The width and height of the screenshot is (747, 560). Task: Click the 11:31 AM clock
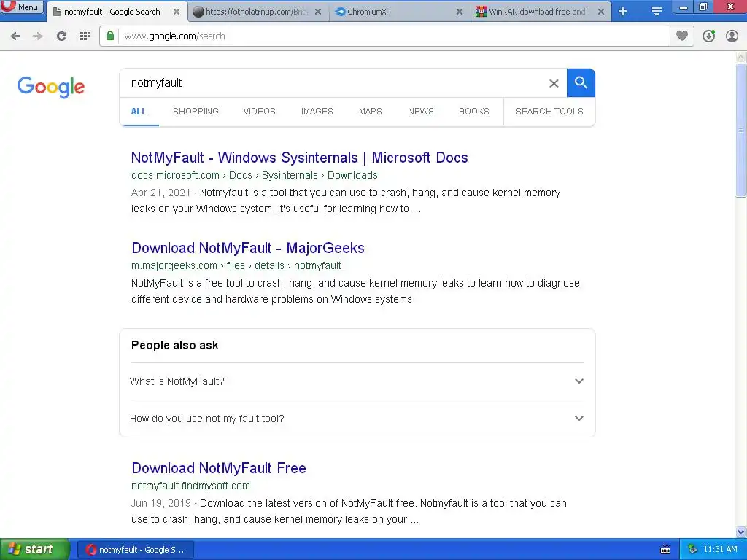point(720,550)
